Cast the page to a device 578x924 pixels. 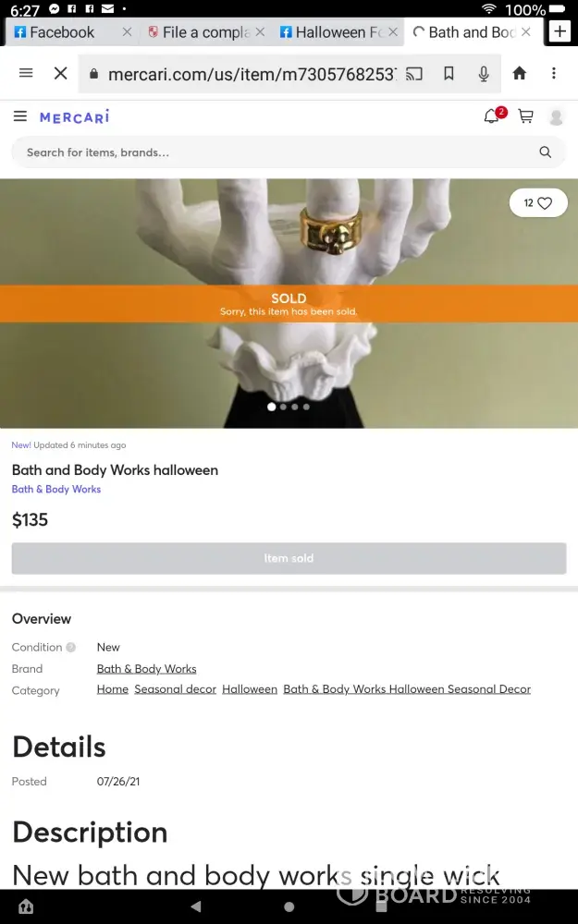coord(414,74)
